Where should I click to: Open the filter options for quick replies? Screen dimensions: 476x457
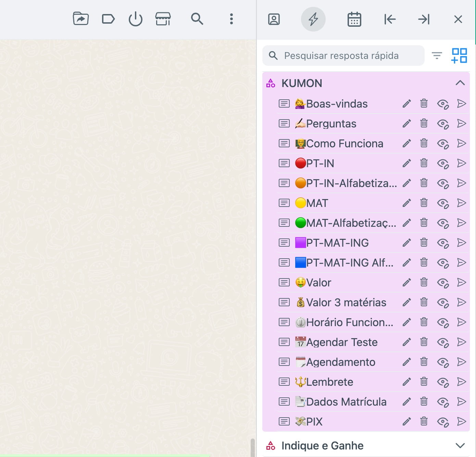[x=437, y=55]
